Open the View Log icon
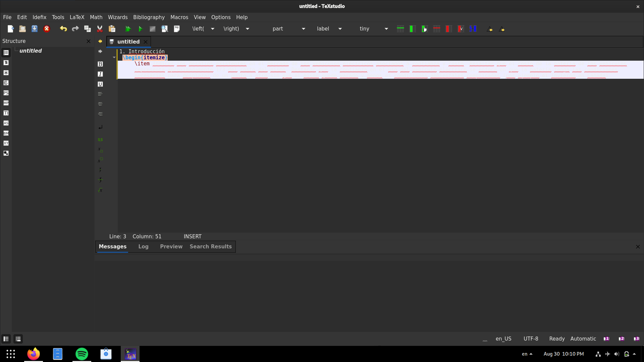Screen dimensions: 644x362 click(176, 29)
